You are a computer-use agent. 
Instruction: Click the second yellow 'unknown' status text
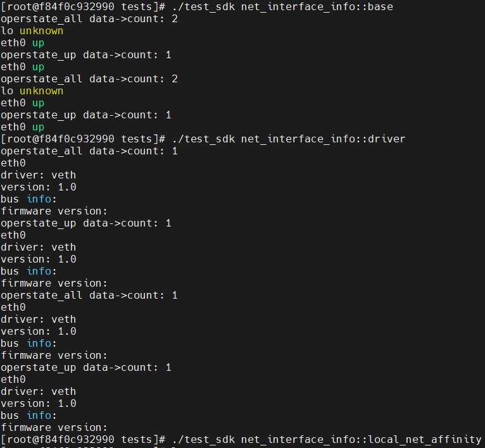(41, 91)
